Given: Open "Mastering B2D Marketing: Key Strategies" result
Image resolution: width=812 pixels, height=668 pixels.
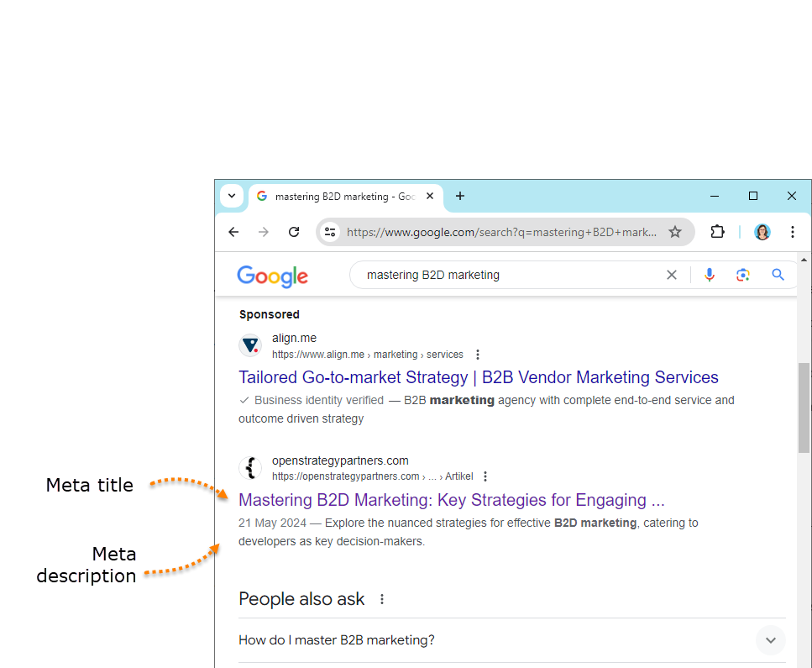Looking at the screenshot, I should coord(451,500).
